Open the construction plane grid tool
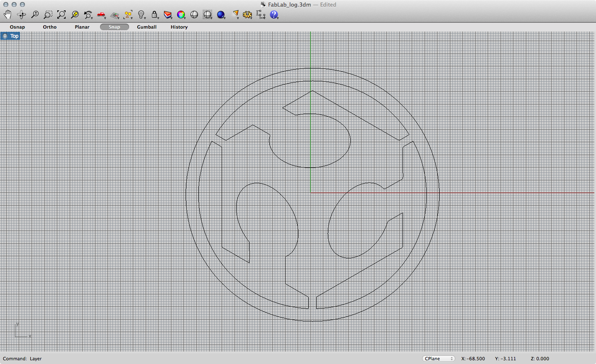The height and width of the screenshot is (364, 596). pyautogui.click(x=115, y=15)
